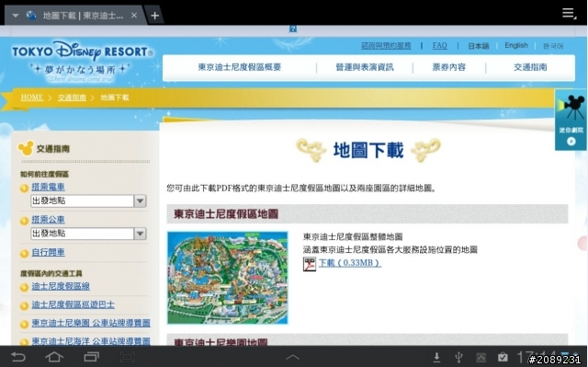Expand the 出發地點 dropdown under 搭乘公車
The width and height of the screenshot is (588, 367).
tap(88, 234)
